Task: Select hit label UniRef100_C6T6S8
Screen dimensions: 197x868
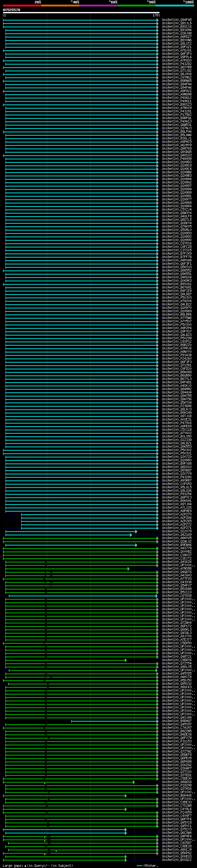Action: [177, 595]
